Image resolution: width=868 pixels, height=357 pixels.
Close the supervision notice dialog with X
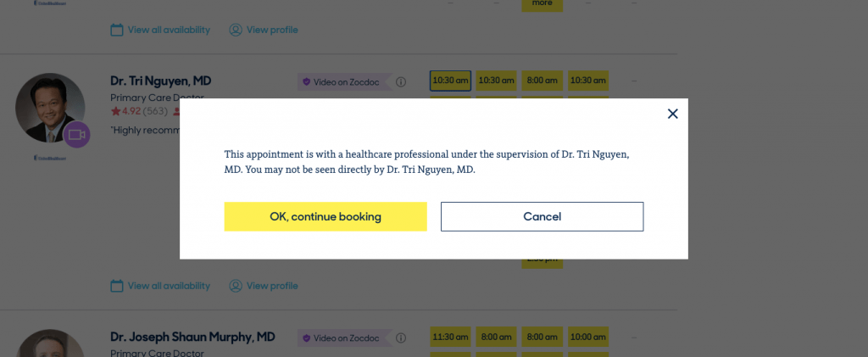coord(672,114)
